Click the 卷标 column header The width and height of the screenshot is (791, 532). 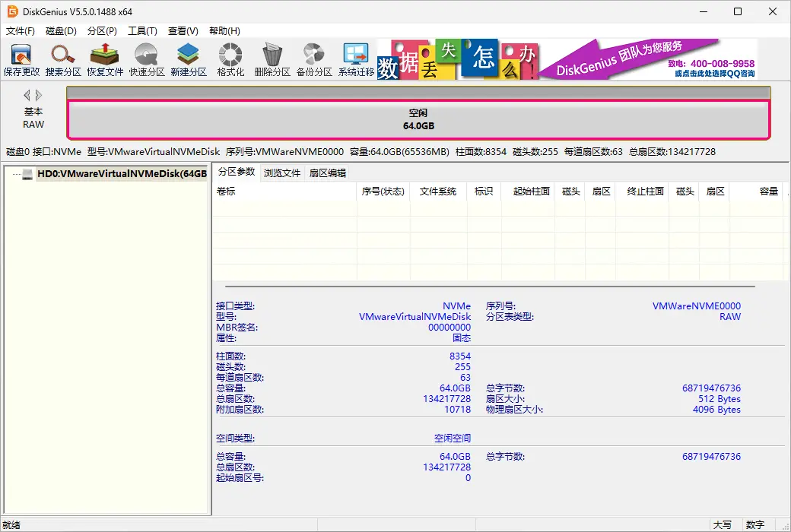(x=284, y=192)
